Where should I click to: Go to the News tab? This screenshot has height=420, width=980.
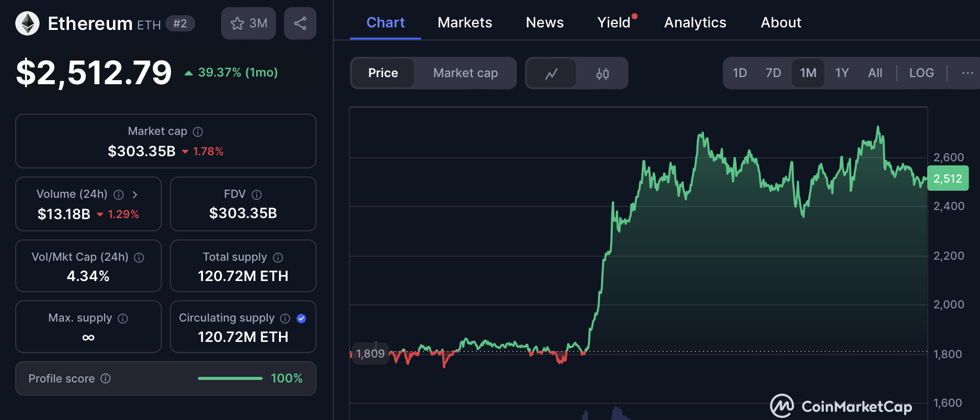[545, 23]
